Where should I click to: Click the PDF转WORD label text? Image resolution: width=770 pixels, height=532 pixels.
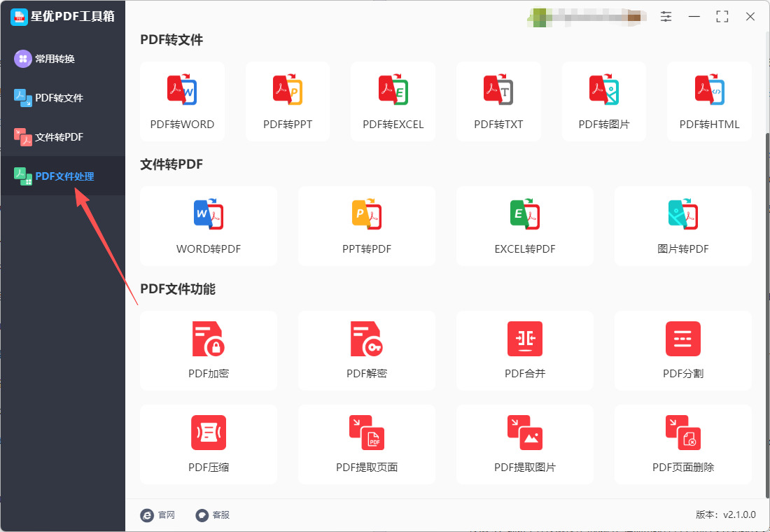point(182,125)
